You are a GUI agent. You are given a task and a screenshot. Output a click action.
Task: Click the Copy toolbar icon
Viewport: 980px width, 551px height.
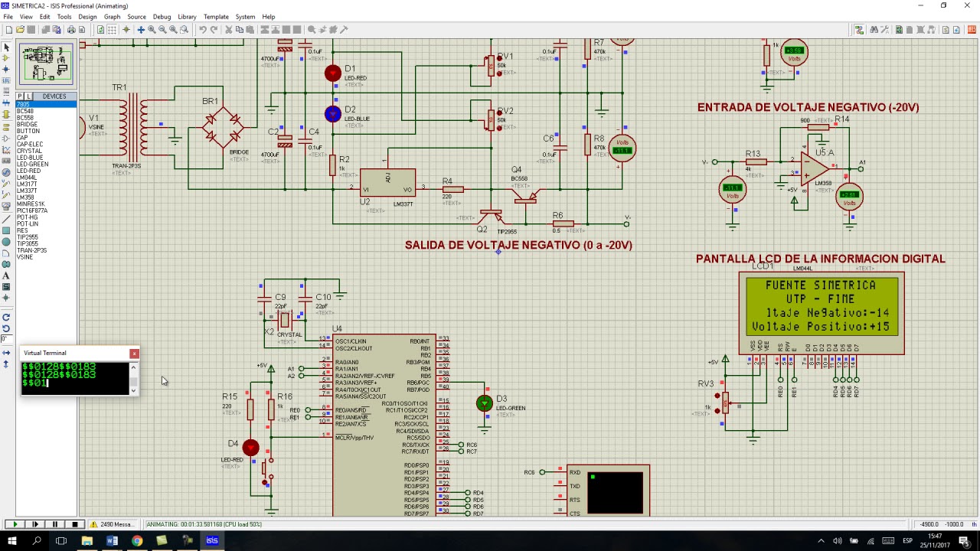pyautogui.click(x=240, y=30)
